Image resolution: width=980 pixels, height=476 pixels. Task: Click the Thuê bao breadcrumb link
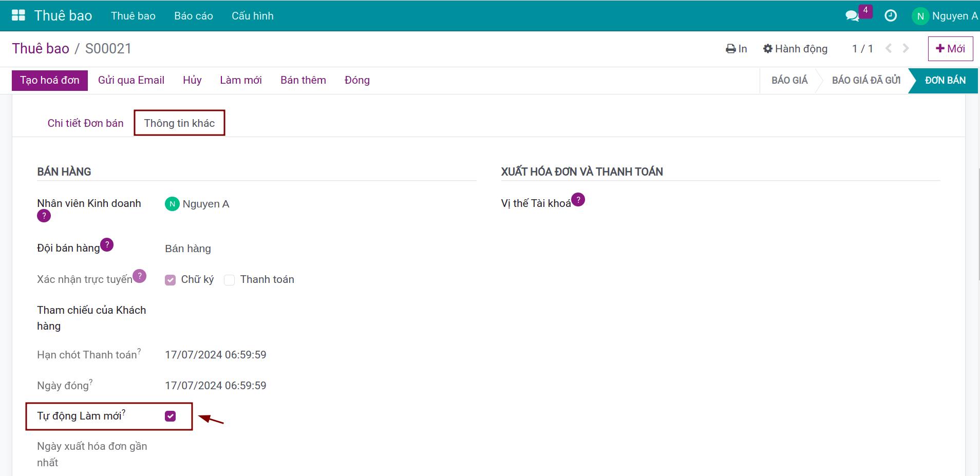click(41, 49)
